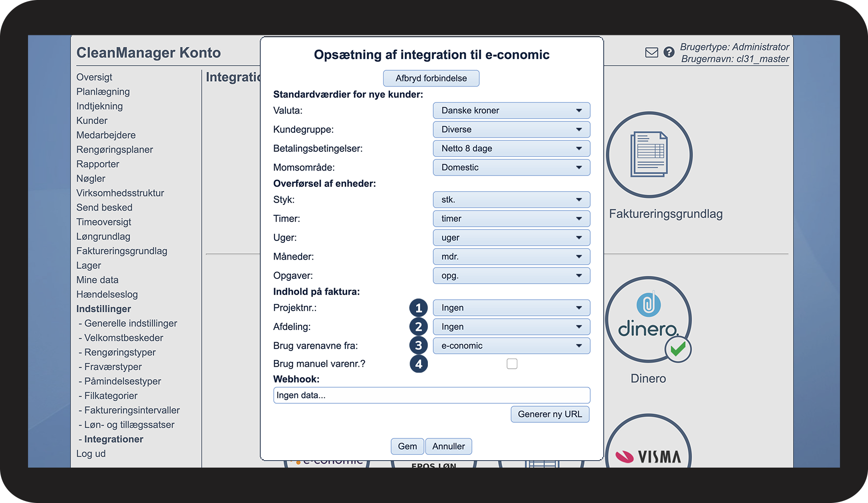This screenshot has width=868, height=503.
Task: Expand the Betalingsbetingelser dropdown
Action: (511, 148)
